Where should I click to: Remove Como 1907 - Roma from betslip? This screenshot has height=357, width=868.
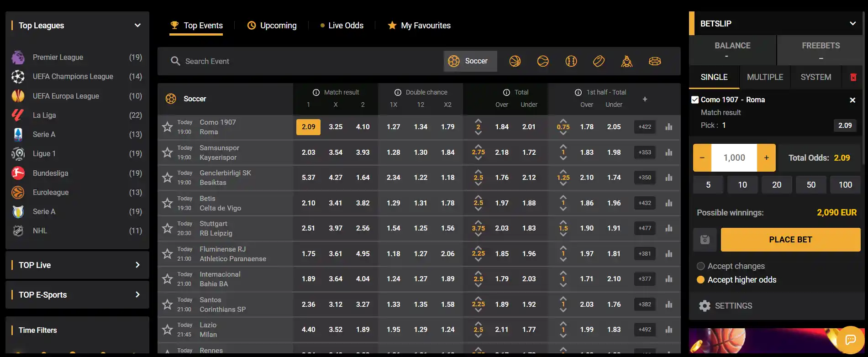(x=852, y=100)
